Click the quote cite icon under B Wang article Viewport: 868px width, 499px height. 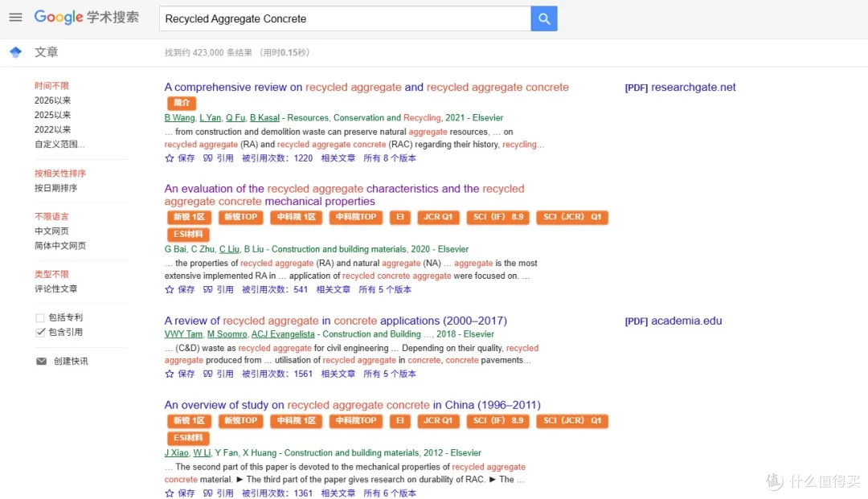point(207,158)
